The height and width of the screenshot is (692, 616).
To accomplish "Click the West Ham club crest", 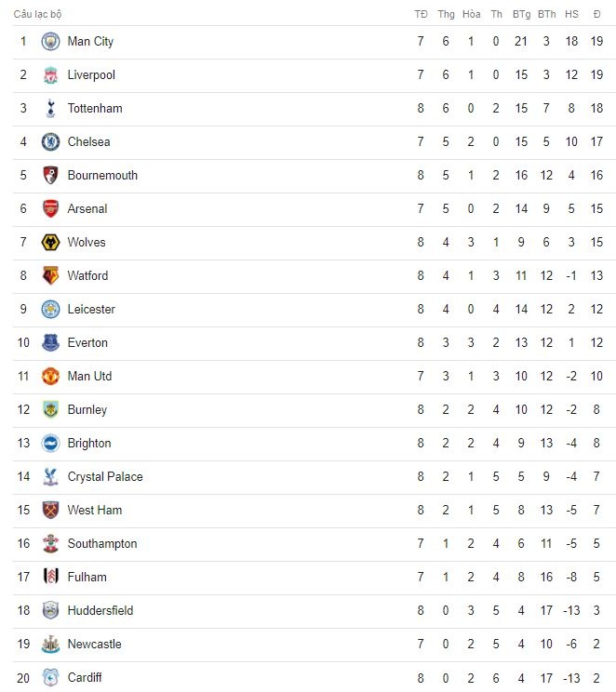I will coord(50,511).
